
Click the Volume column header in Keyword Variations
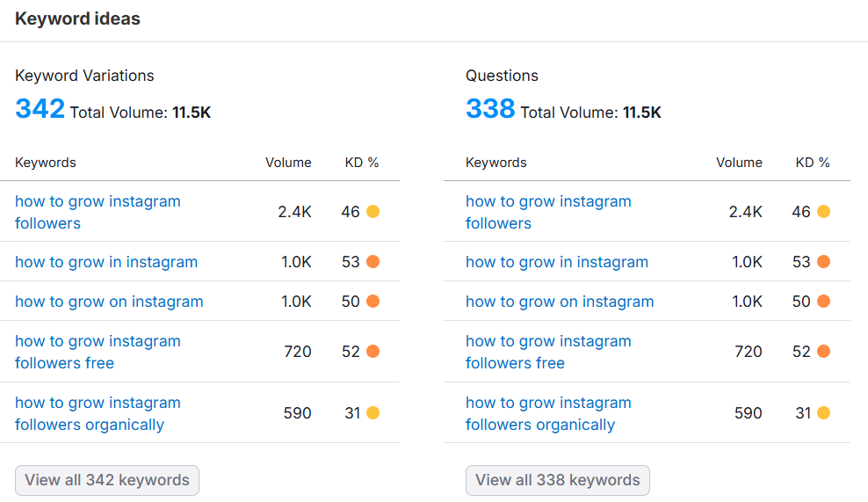pyautogui.click(x=288, y=163)
